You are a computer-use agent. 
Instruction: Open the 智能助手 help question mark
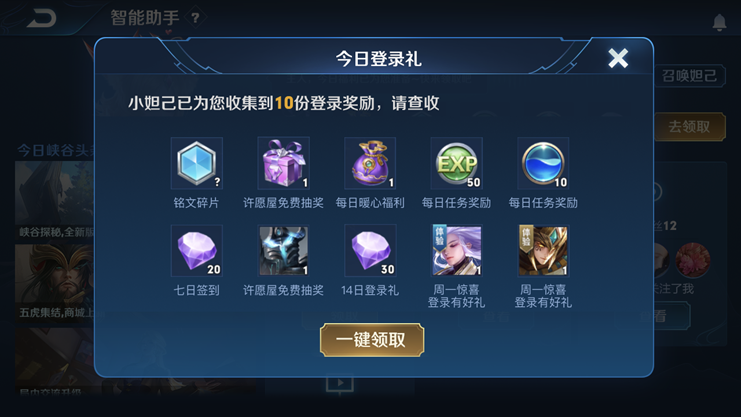[195, 18]
